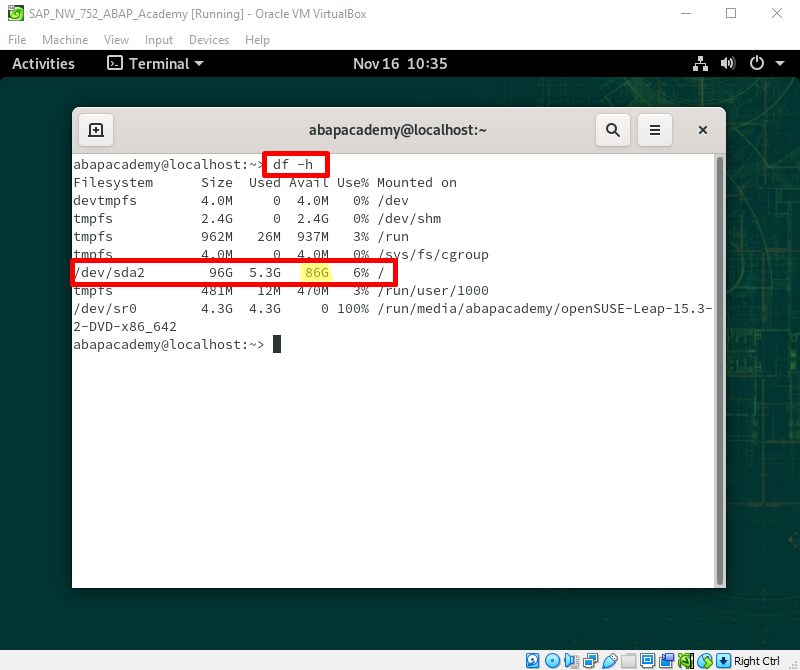
Task: Click the Mounted on column header
Action: coord(417,183)
